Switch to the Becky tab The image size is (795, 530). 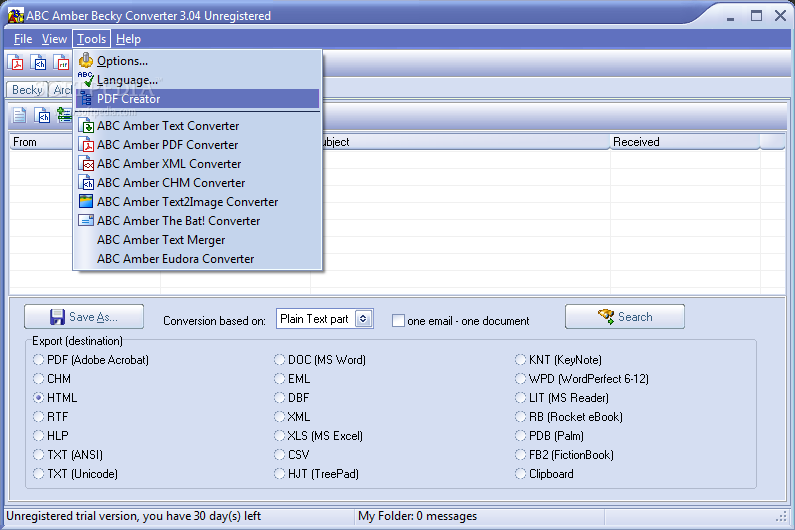[27, 90]
